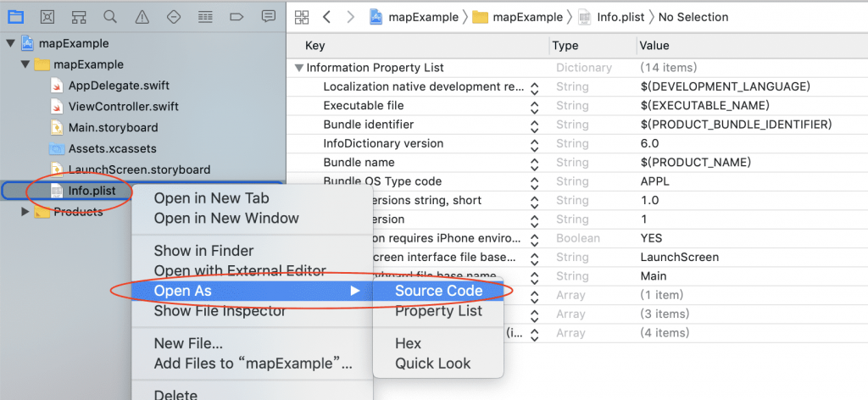Click the LaunchScreen value cell
The image size is (868, 400).
click(679, 258)
